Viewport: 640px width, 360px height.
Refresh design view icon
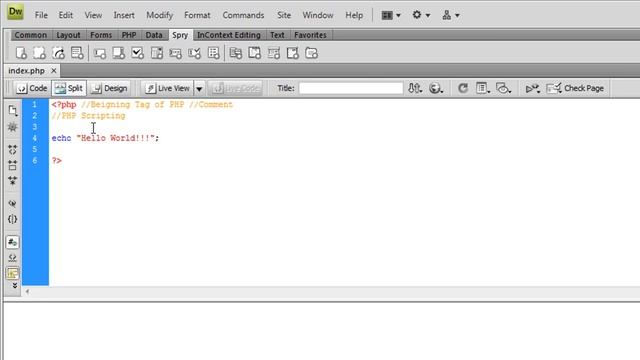462,88
